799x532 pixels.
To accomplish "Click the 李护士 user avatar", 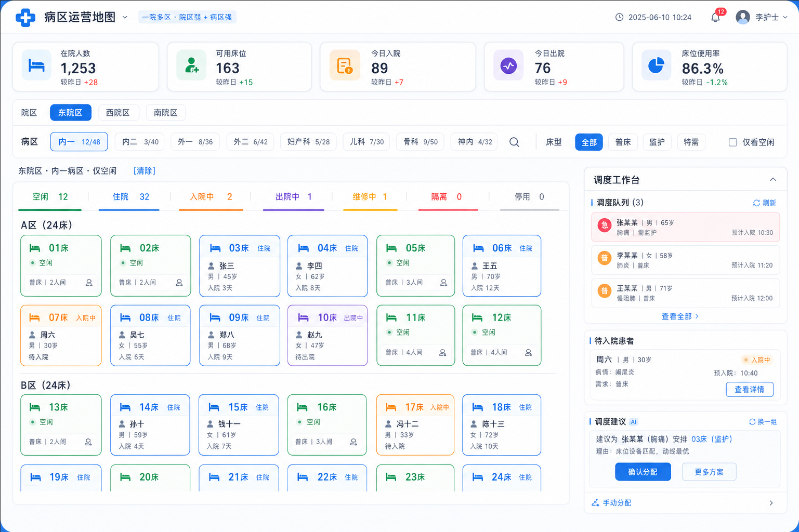I will coord(743,17).
